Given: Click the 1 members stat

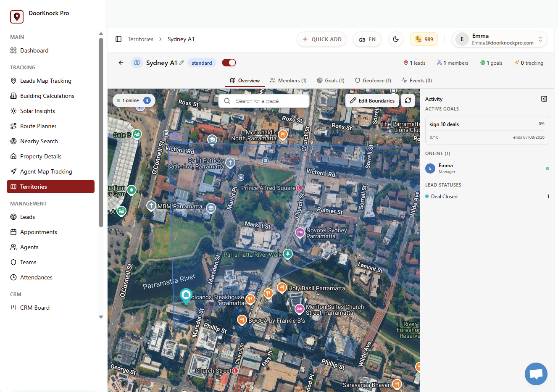Looking at the screenshot, I should [x=453, y=63].
